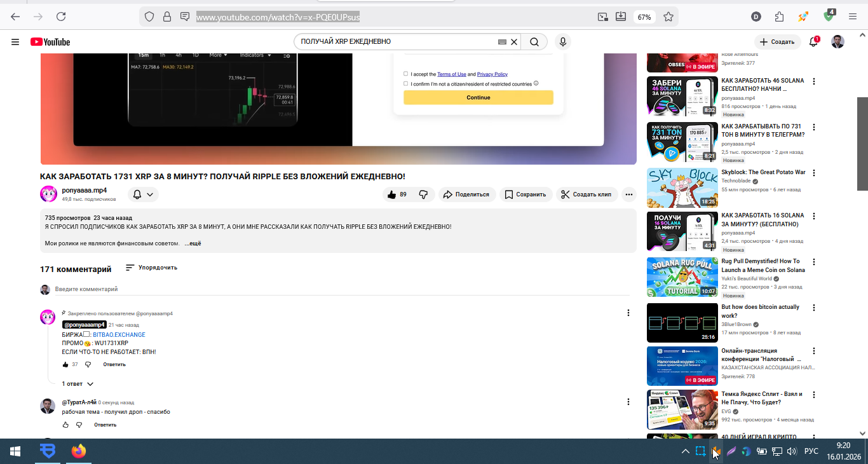Screen dimensions: 868x464
Task: Click the Создать клип button
Action: (586, 194)
